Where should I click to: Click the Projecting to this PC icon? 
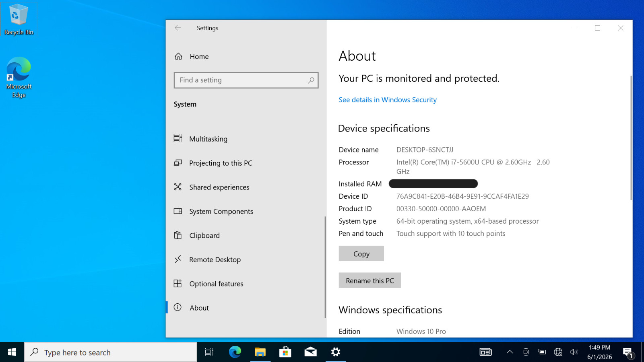click(x=178, y=162)
